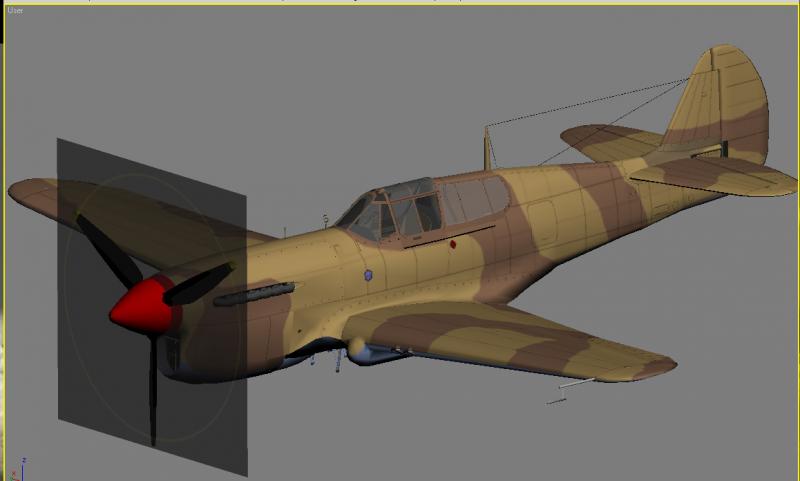Select the red propeller spinner cone
800x481 pixels.
click(x=143, y=306)
